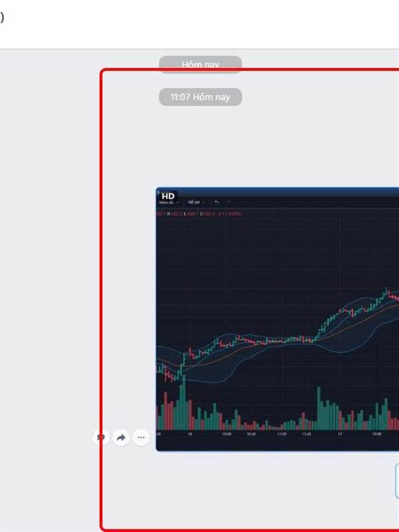Click the HD badge on the chart image

pyautogui.click(x=168, y=196)
